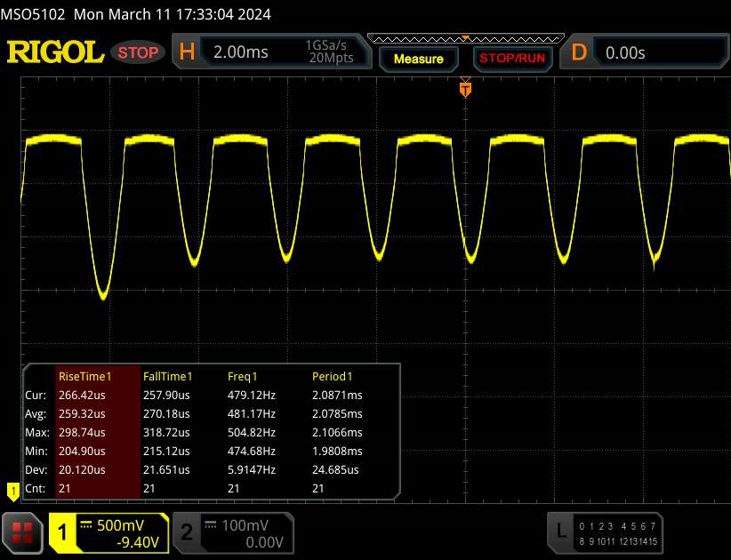The height and width of the screenshot is (560, 731).
Task: Toggle channel 1 yellow number tab
Action: tap(62, 532)
